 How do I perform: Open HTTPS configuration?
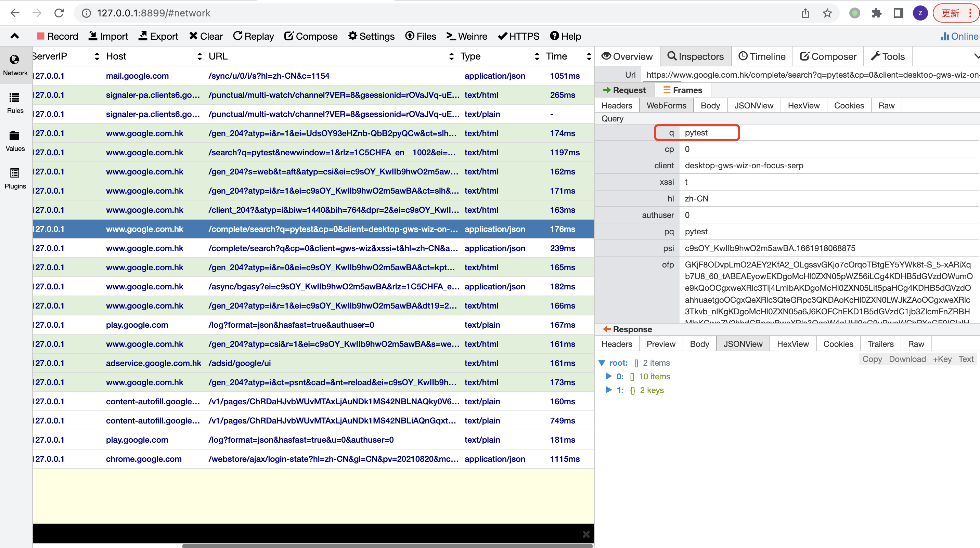(518, 36)
